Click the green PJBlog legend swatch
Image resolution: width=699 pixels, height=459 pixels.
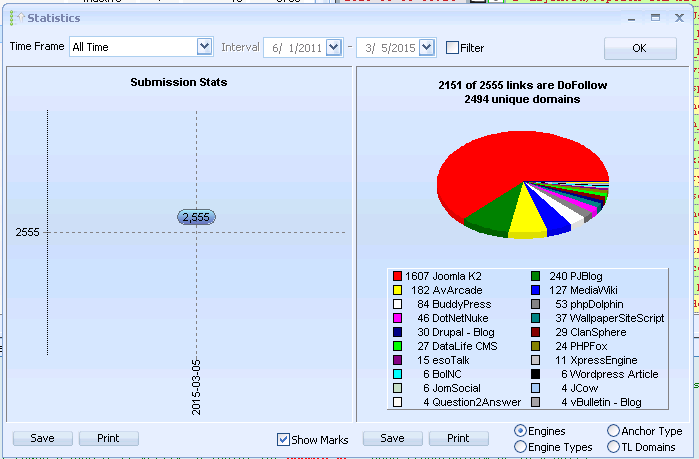(x=535, y=276)
